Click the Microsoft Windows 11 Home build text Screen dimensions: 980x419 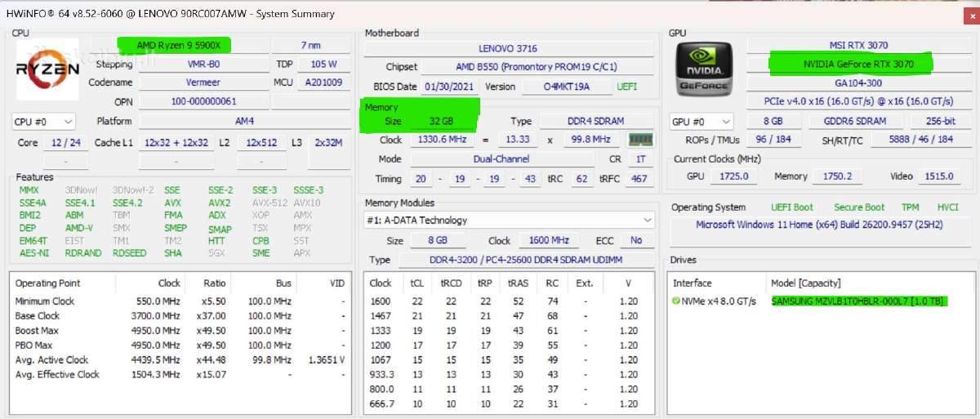820,224
